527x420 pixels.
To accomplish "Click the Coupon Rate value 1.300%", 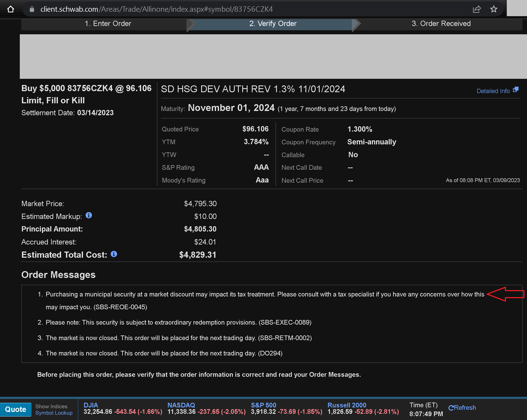I will pos(360,129).
